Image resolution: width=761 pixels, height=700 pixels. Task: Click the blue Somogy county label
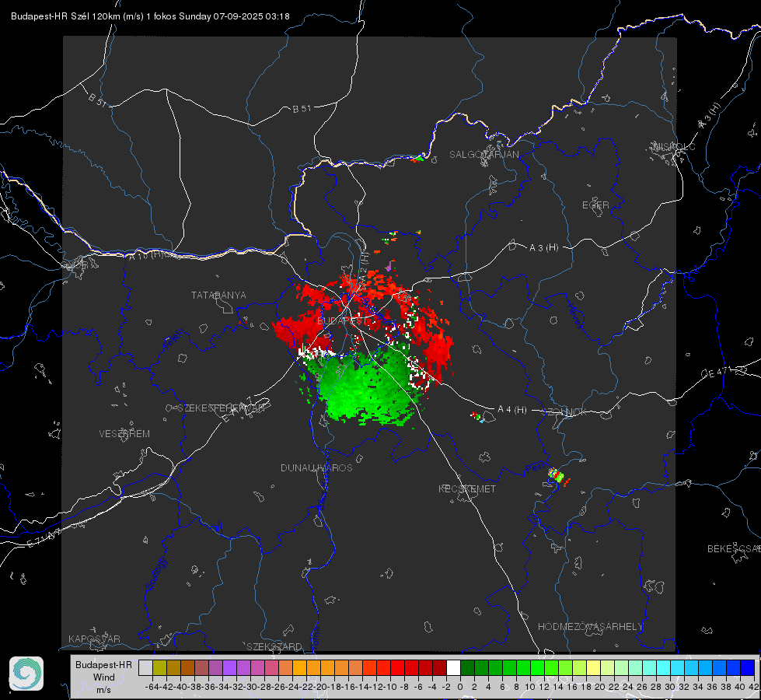[155, 574]
